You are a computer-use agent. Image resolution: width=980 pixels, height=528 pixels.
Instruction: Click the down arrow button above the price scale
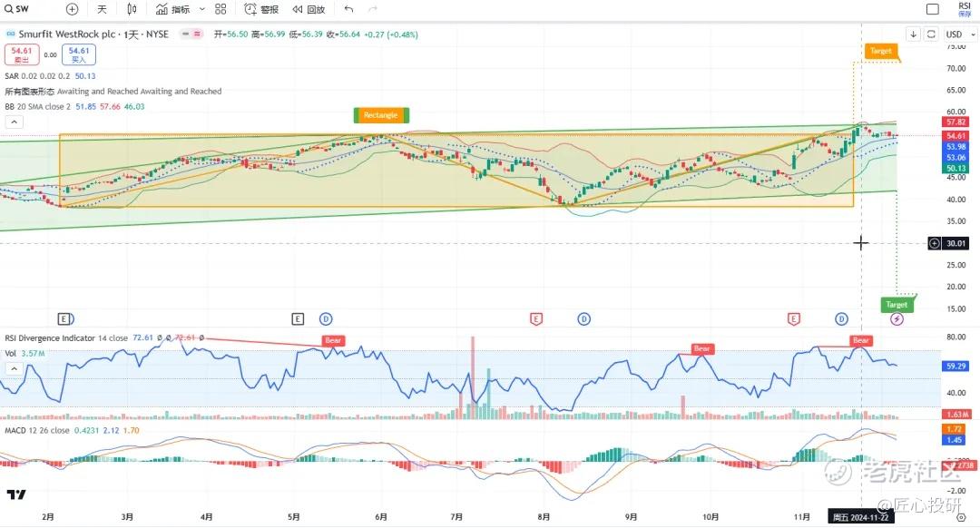pyautogui.click(x=913, y=34)
